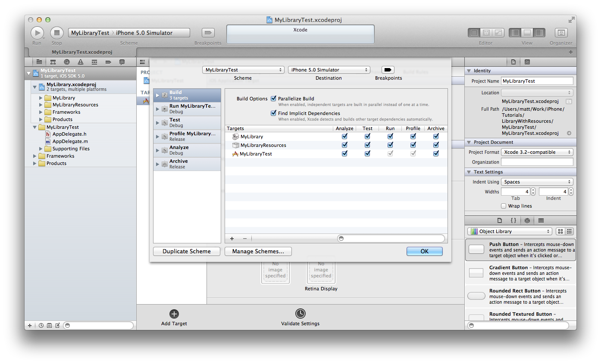Click the Project Name field
Viewport: 601px width, 364px height.
tap(537, 81)
